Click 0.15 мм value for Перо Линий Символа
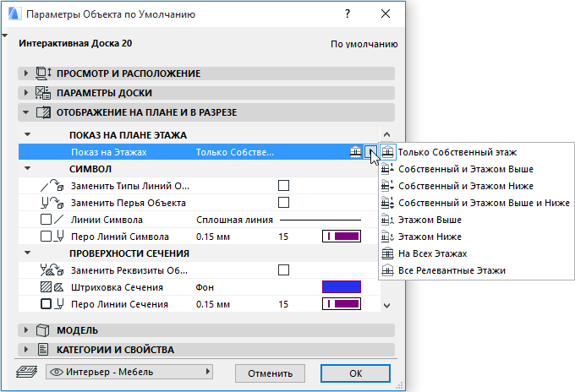The image size is (575, 392). coord(213,237)
